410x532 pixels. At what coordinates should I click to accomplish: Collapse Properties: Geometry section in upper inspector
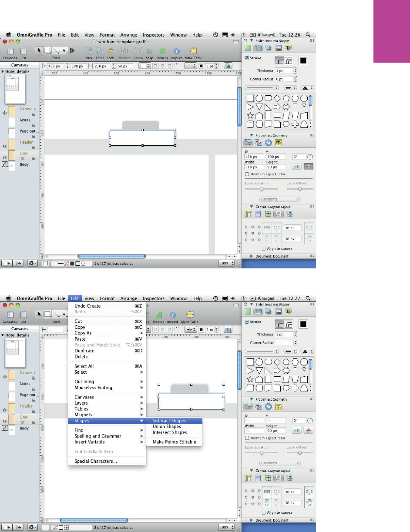(x=252, y=135)
